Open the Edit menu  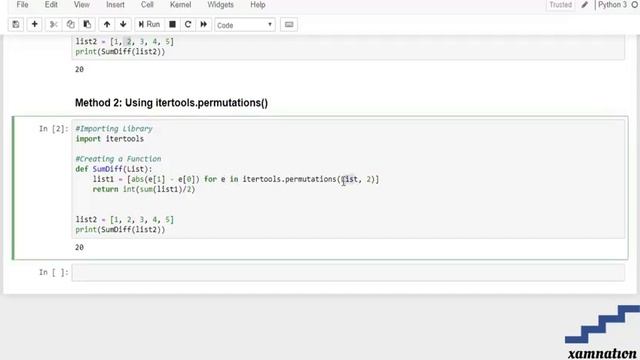pos(51,5)
